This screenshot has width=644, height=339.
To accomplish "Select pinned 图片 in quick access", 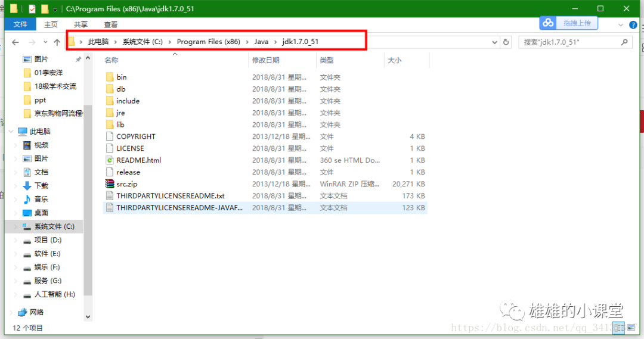I will click(41, 59).
